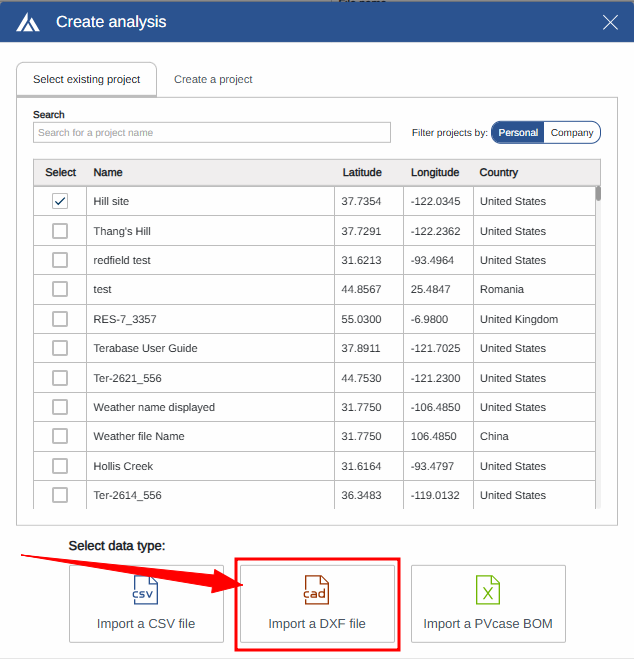Screen dimensions: 634x659
Task: Check the Thang's Hill checkbox
Action: coord(60,231)
